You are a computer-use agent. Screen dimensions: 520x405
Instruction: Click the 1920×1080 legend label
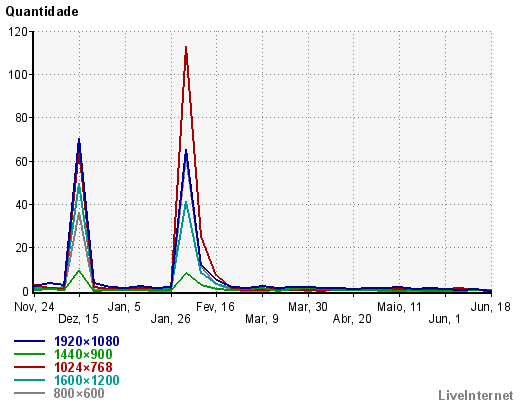pos(87,341)
